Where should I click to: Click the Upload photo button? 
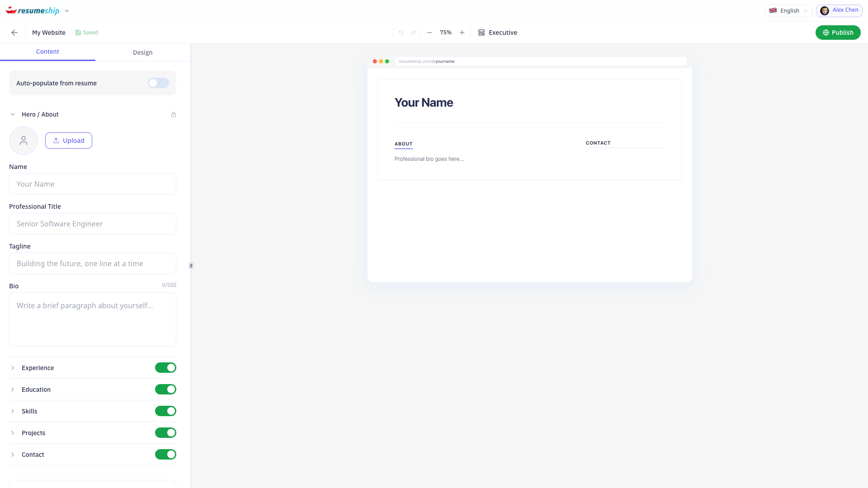(x=69, y=141)
